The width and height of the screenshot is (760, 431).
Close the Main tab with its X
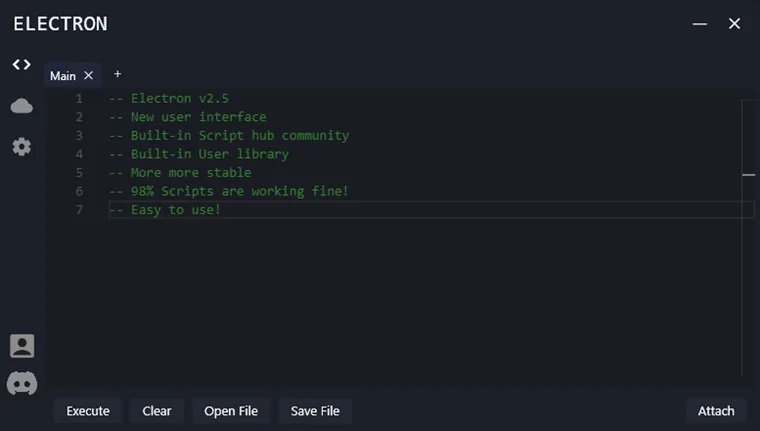[88, 75]
